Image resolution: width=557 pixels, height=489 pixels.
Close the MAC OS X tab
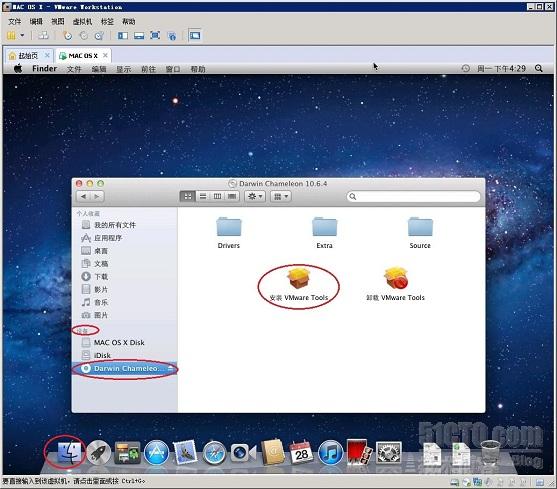click(105, 55)
